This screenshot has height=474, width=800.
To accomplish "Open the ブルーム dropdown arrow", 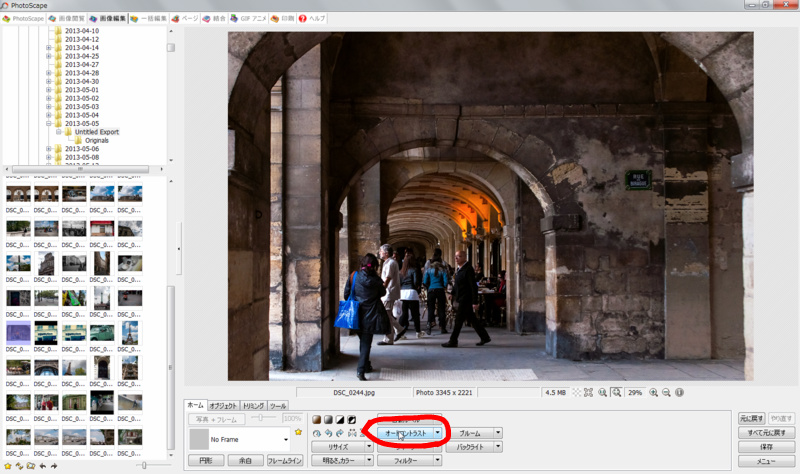I will click(498, 433).
